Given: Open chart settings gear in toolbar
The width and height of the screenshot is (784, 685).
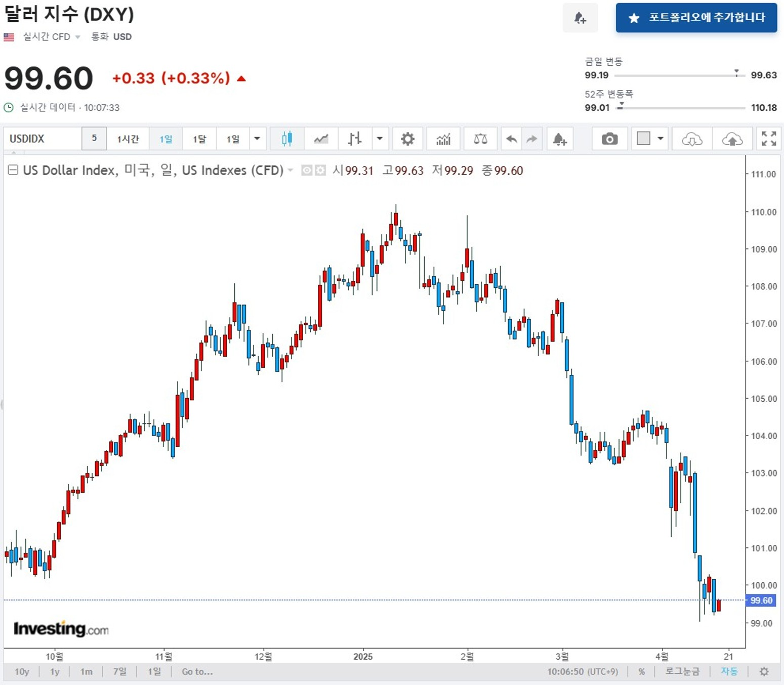Looking at the screenshot, I should [407, 139].
